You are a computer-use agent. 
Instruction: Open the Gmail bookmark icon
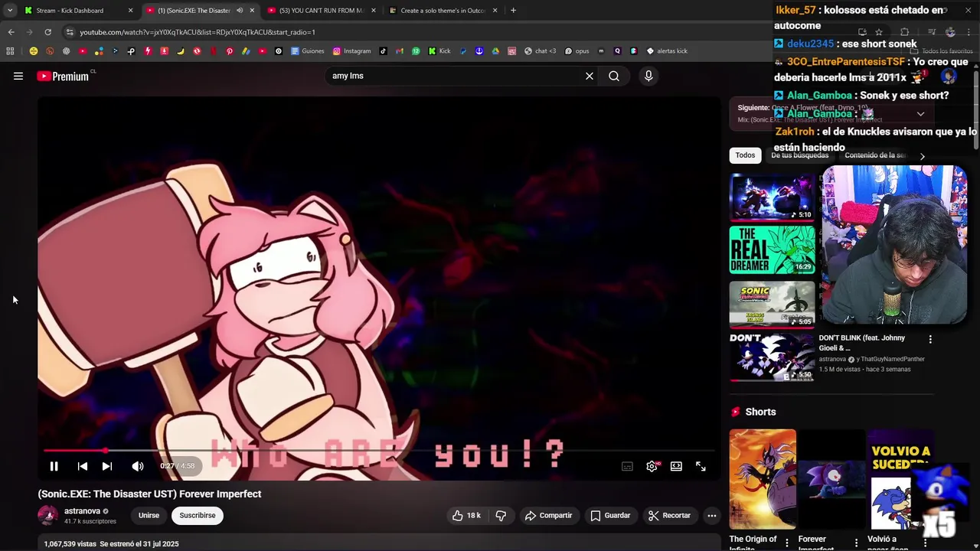pyautogui.click(x=400, y=51)
